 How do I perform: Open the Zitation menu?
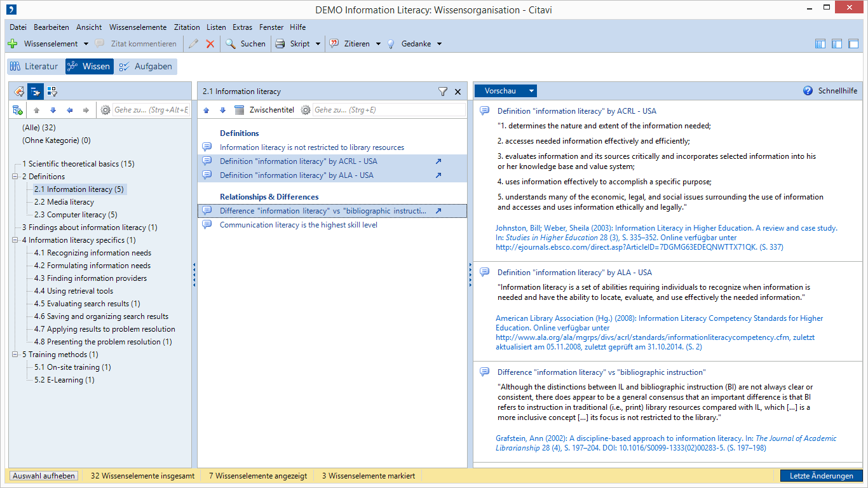(x=186, y=27)
